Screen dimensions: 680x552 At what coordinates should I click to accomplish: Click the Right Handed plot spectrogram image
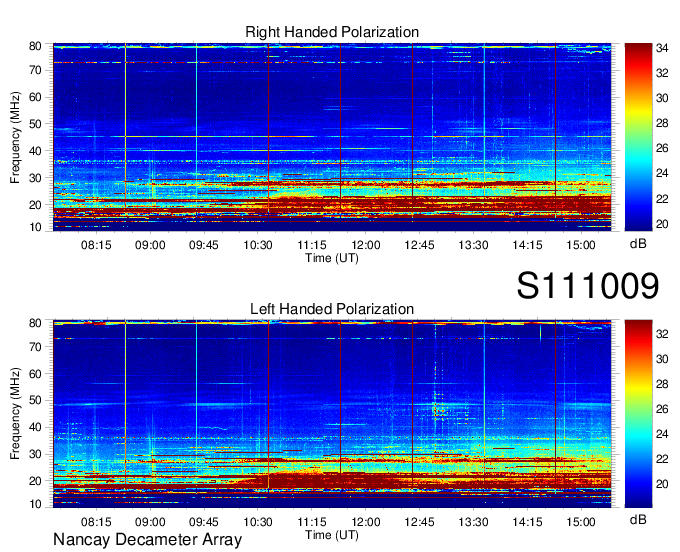(332, 137)
